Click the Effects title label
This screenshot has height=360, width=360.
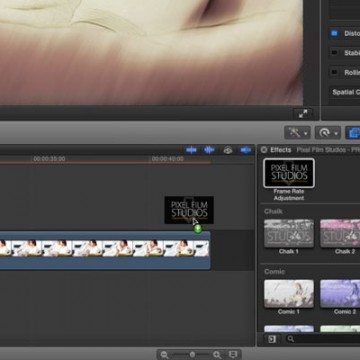(281, 150)
